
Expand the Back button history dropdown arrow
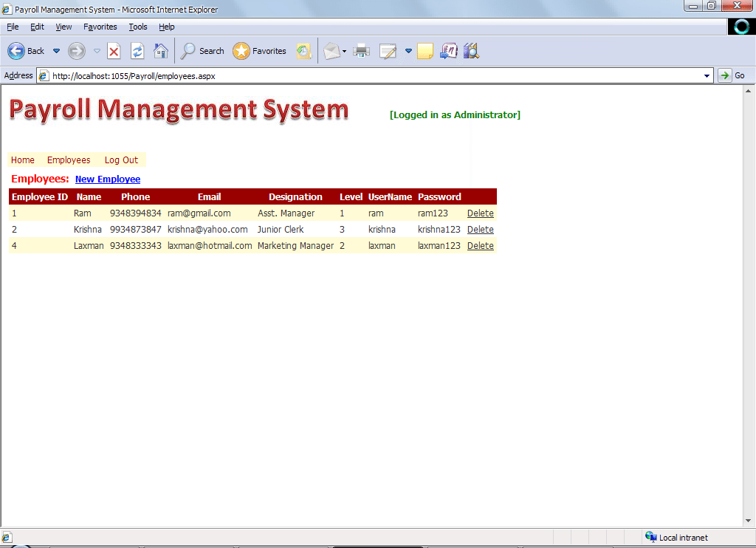tap(56, 51)
